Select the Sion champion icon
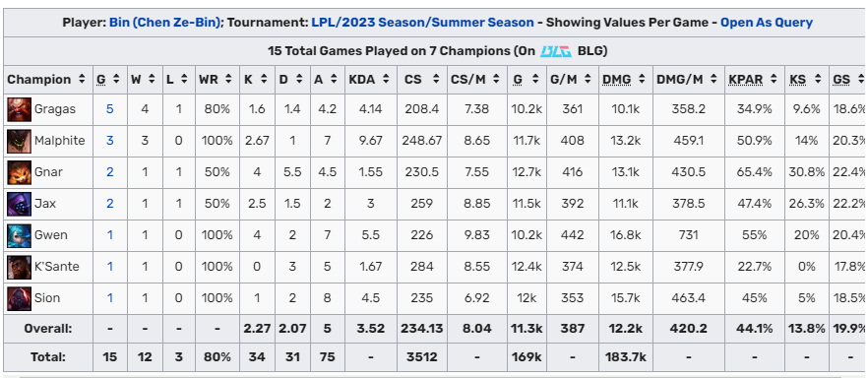This screenshot has height=378, width=868. (x=19, y=298)
